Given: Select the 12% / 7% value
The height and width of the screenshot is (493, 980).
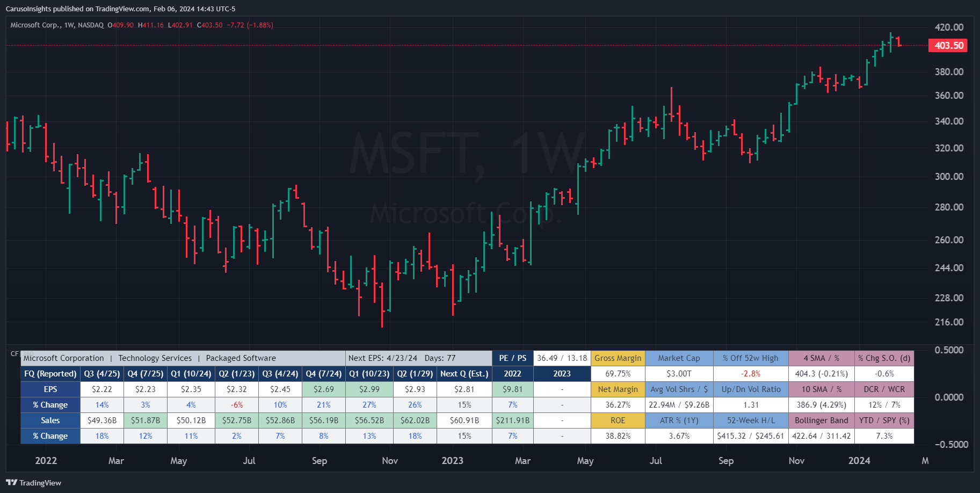Looking at the screenshot, I should (884, 405).
